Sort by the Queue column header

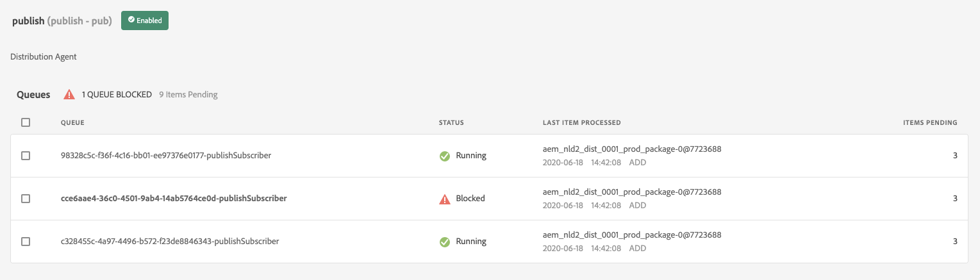click(x=72, y=122)
